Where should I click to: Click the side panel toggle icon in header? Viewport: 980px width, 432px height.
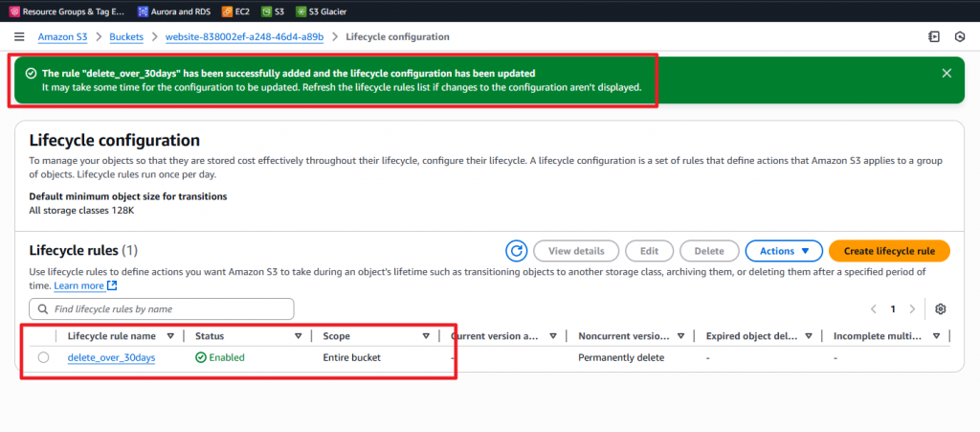click(x=934, y=37)
